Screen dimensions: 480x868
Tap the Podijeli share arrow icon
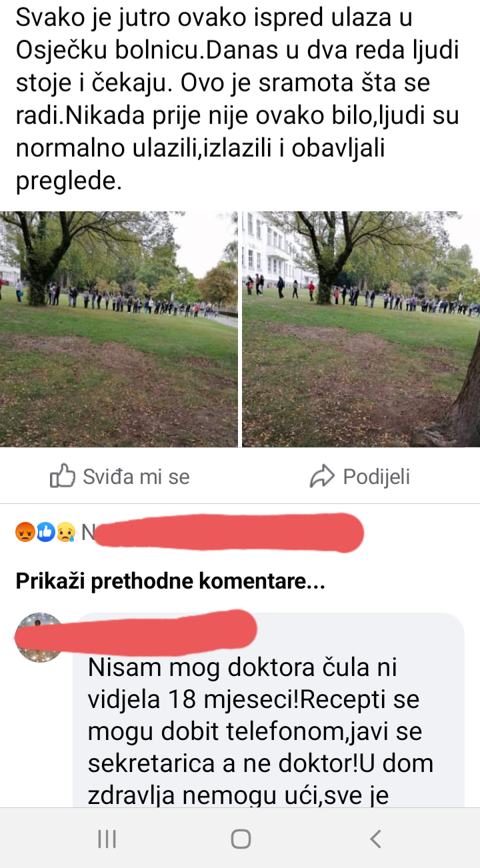pos(322,476)
